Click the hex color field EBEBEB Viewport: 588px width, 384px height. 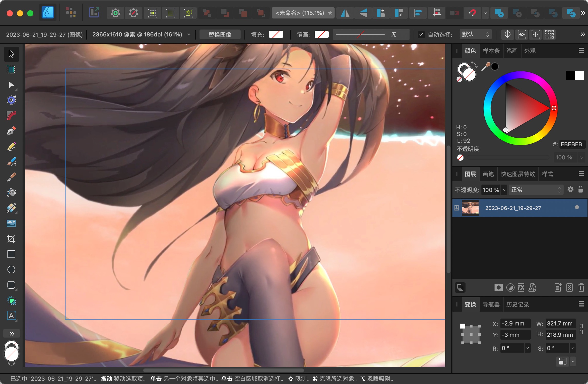point(572,144)
